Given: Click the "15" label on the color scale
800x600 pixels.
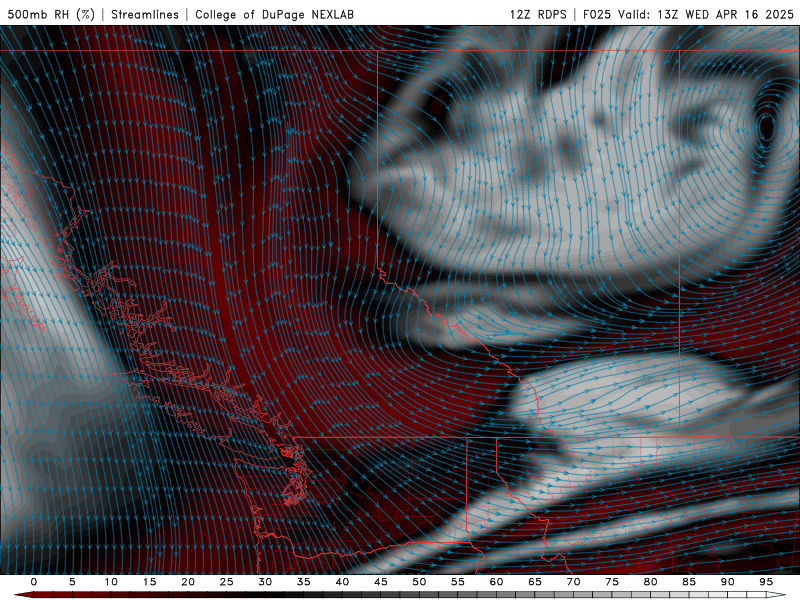Looking at the screenshot, I should (149, 582).
